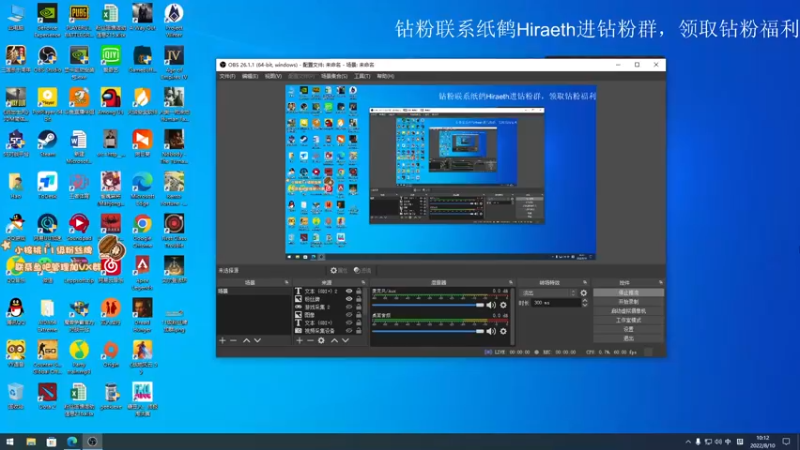
Task: Open the 场景集合(S) menu in OBS
Action: click(334, 76)
